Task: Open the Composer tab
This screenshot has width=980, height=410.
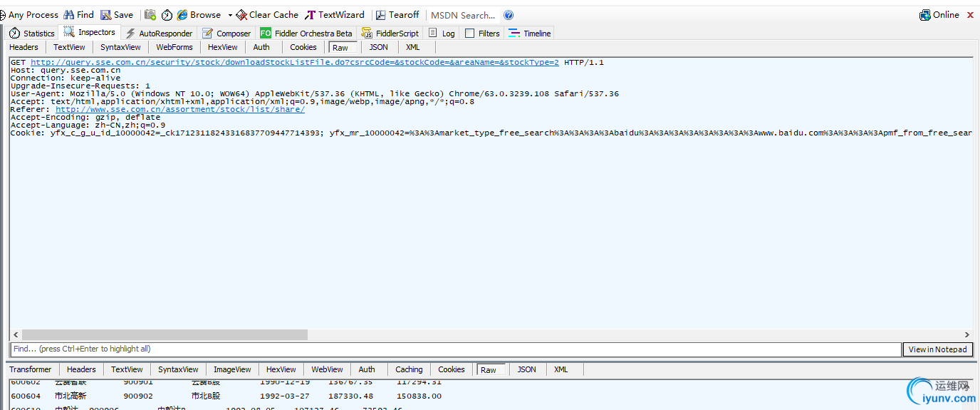Action: coord(226,33)
